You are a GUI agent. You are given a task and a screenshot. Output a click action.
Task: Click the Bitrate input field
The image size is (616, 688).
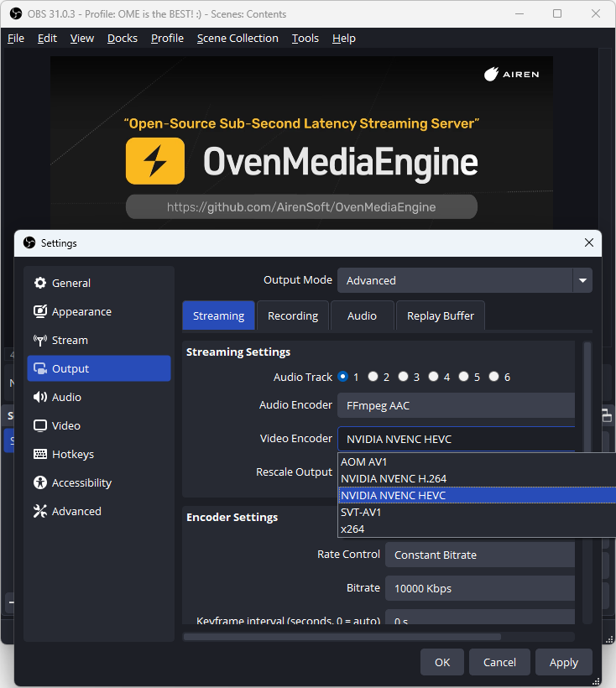[480, 588]
